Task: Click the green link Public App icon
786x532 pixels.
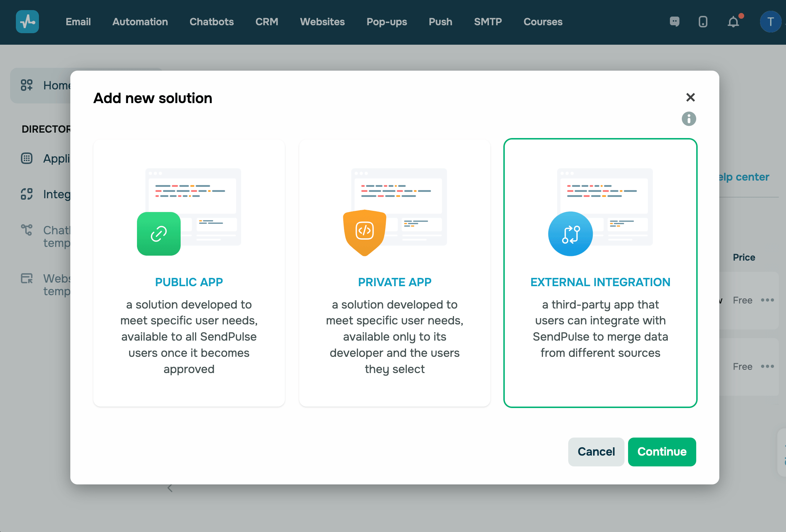Action: 159,234
